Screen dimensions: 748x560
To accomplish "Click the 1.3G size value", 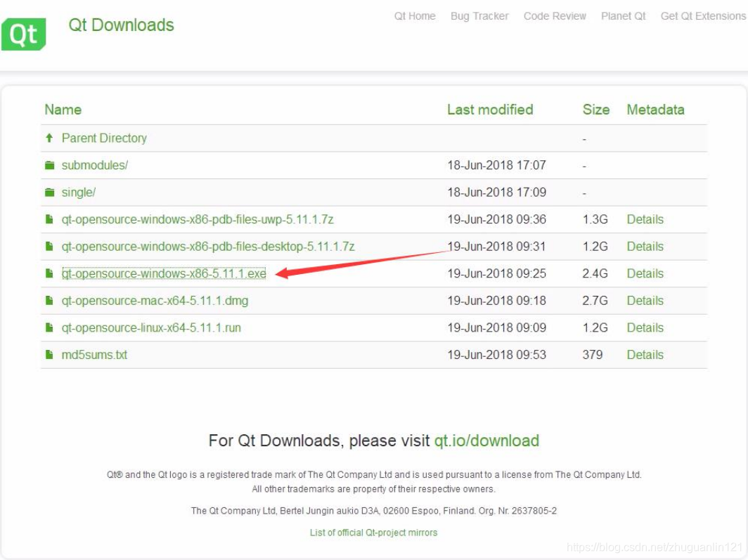I will pos(595,220).
